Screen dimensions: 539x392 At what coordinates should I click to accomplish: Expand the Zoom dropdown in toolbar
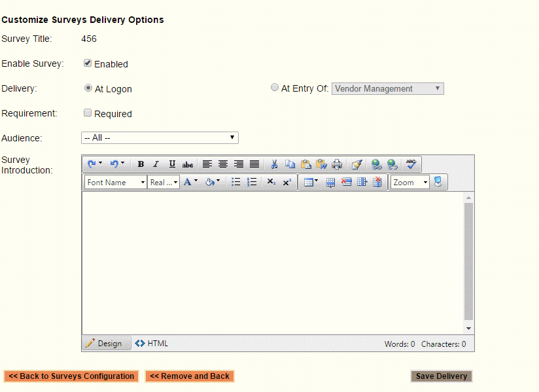(x=410, y=183)
